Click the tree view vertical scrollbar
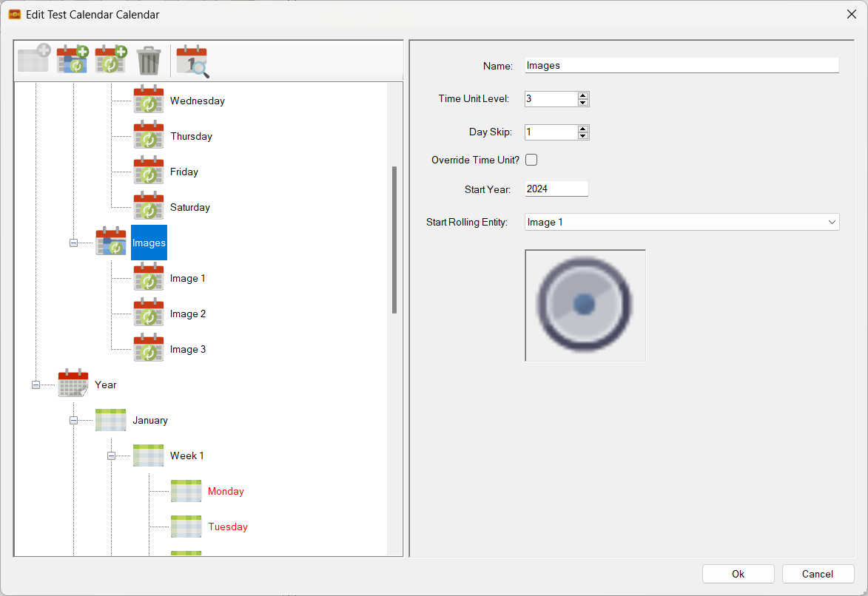Viewport: 868px width, 596px height. 394,240
